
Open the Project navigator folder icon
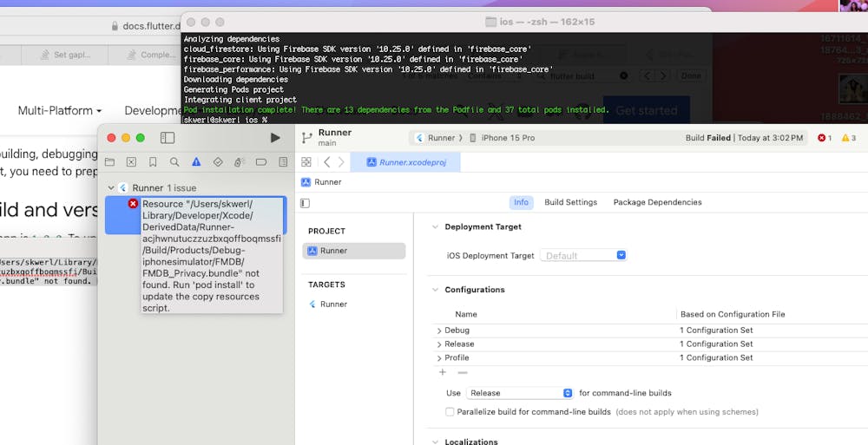coord(109,162)
